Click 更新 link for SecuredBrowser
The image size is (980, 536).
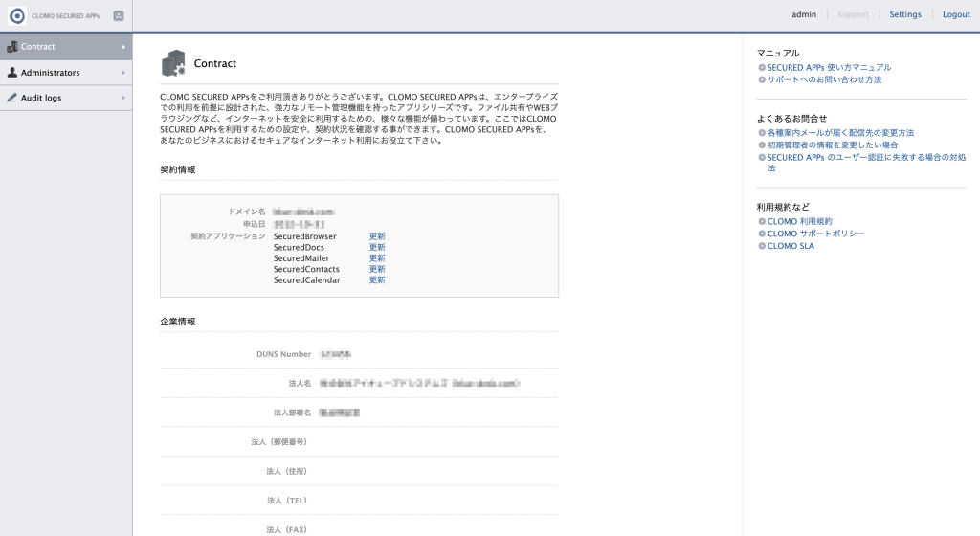[x=377, y=236]
